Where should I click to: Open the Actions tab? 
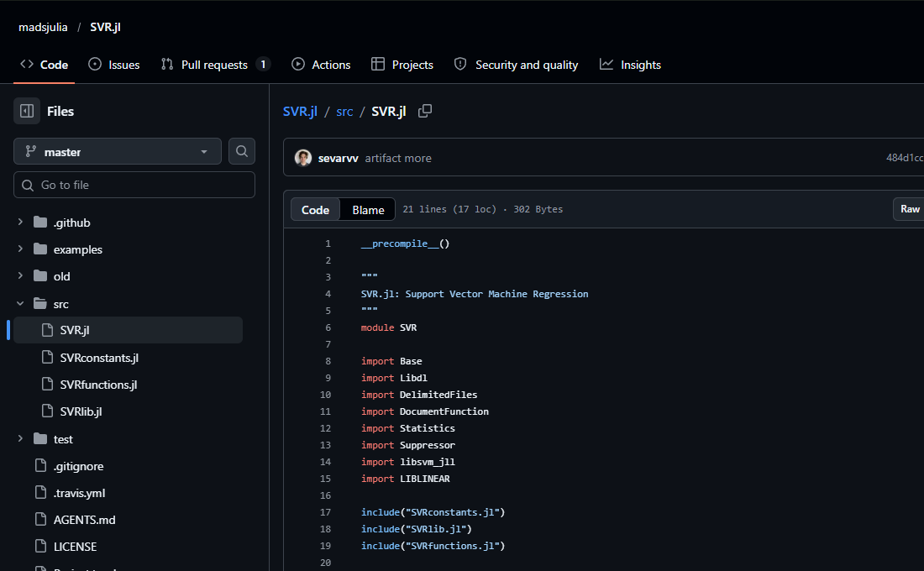click(x=321, y=65)
